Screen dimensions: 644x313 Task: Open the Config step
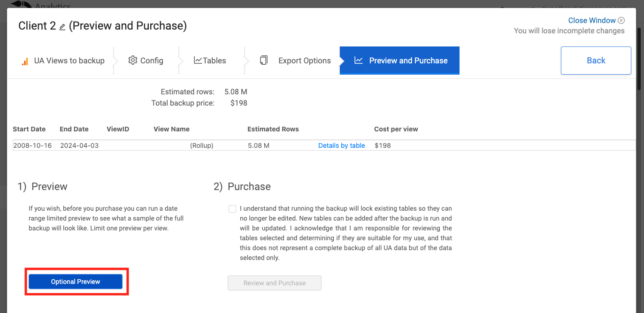click(x=146, y=61)
